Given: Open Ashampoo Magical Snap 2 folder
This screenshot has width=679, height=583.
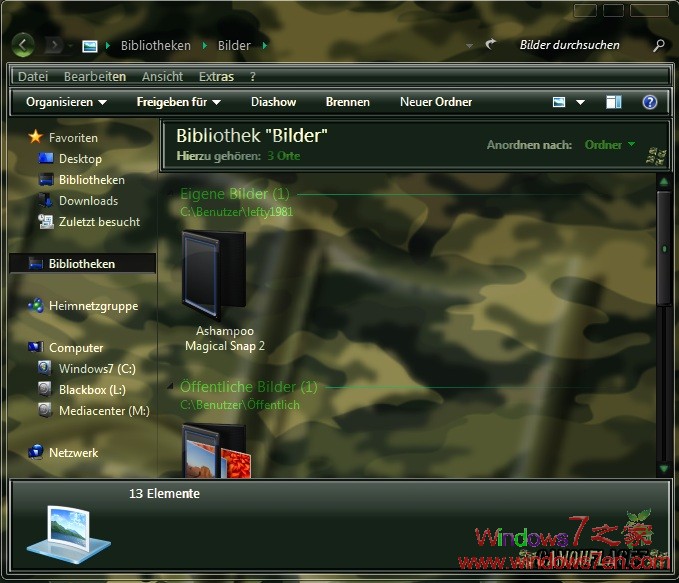Looking at the screenshot, I should [215, 277].
